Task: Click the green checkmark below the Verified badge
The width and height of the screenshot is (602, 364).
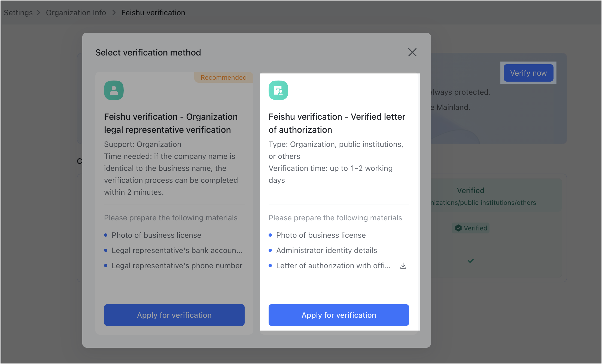Action: (x=470, y=261)
